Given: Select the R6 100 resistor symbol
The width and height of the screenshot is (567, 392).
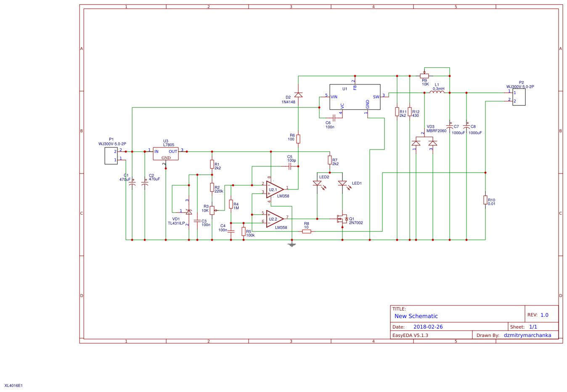Looking at the screenshot, I should [298, 139].
